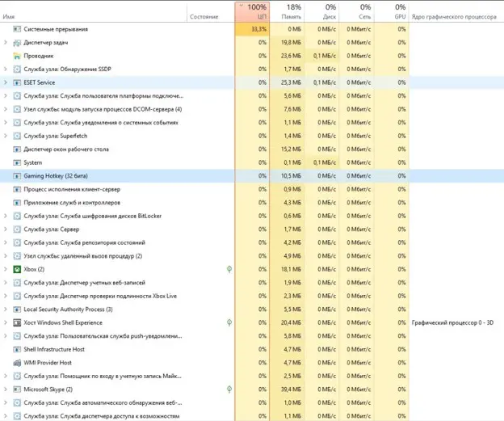Click the Проводник folder icon
The width and height of the screenshot is (504, 421).
[17, 56]
